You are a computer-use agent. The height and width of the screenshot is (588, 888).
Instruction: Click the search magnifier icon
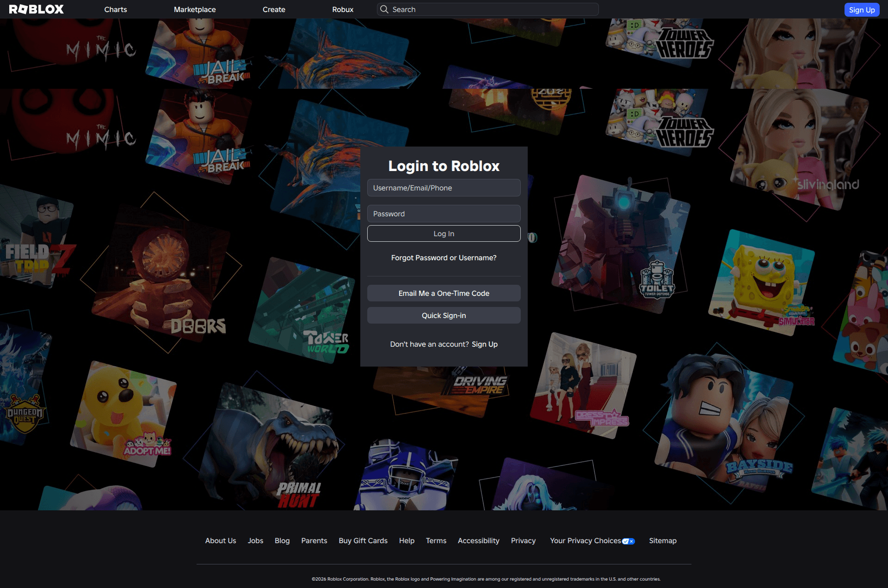click(x=384, y=9)
